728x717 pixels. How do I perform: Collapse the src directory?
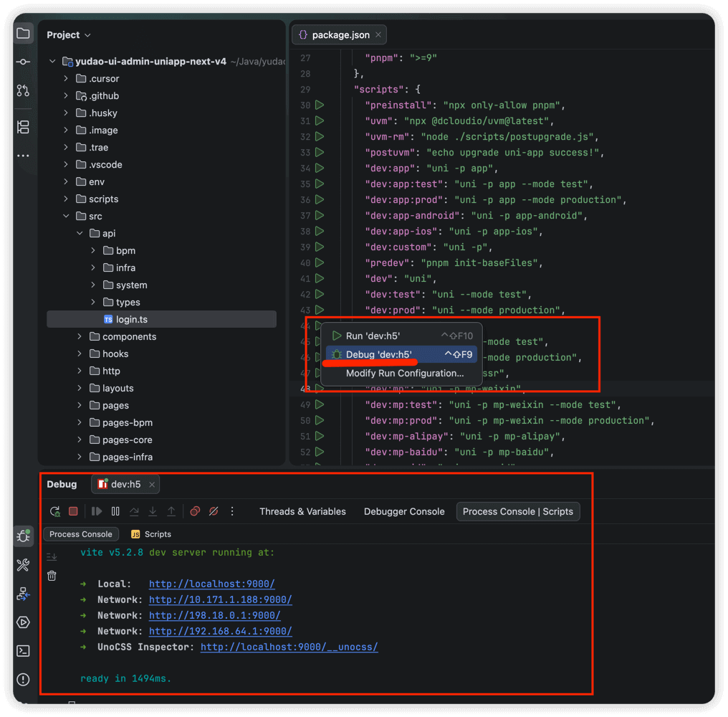point(66,216)
